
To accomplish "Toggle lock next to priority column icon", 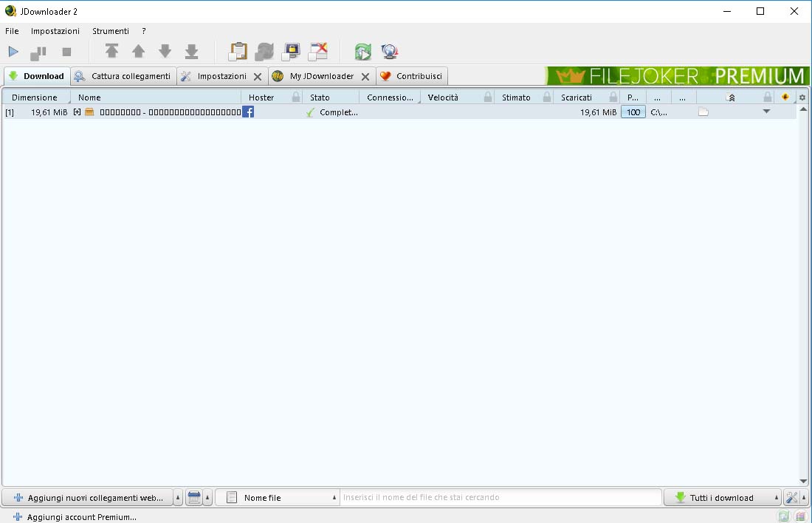I will 768,97.
